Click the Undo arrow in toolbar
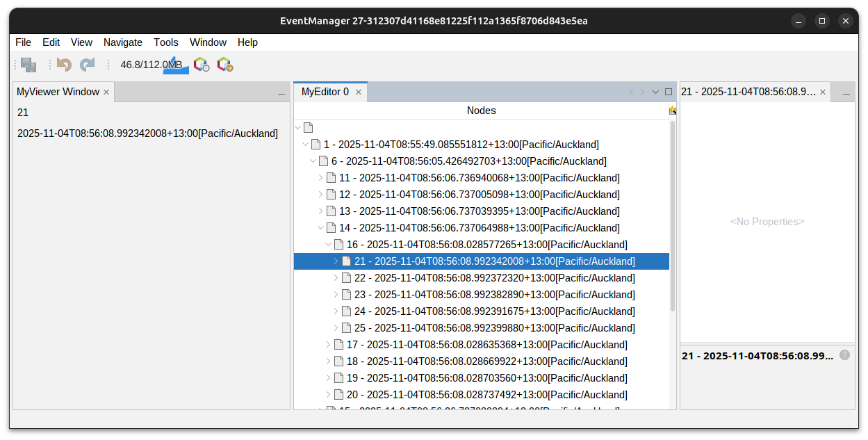Viewport: 868px width, 440px height. pos(64,65)
